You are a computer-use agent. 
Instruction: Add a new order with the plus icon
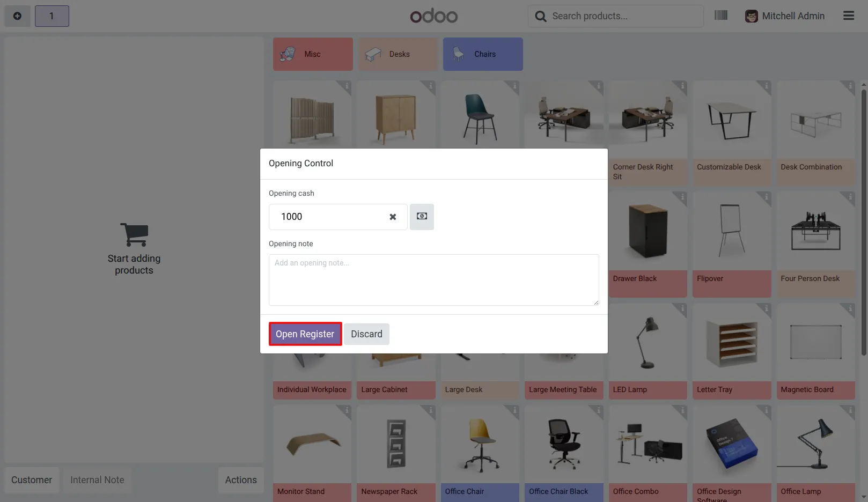click(x=17, y=16)
